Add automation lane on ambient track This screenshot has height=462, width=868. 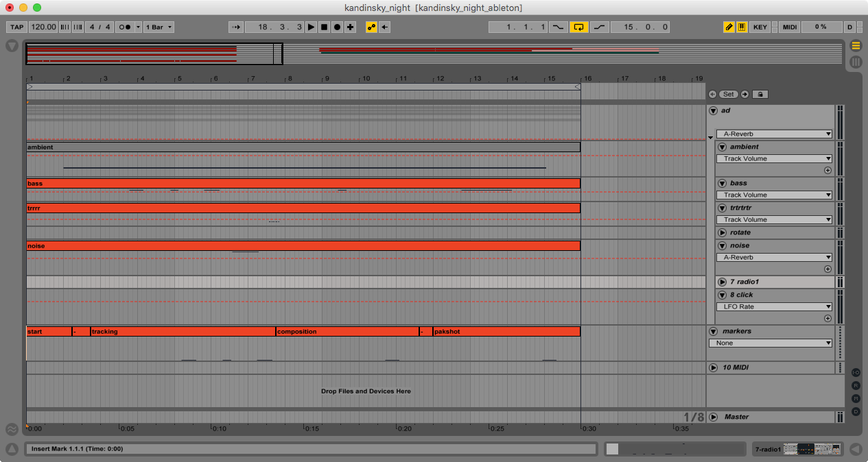[828, 170]
